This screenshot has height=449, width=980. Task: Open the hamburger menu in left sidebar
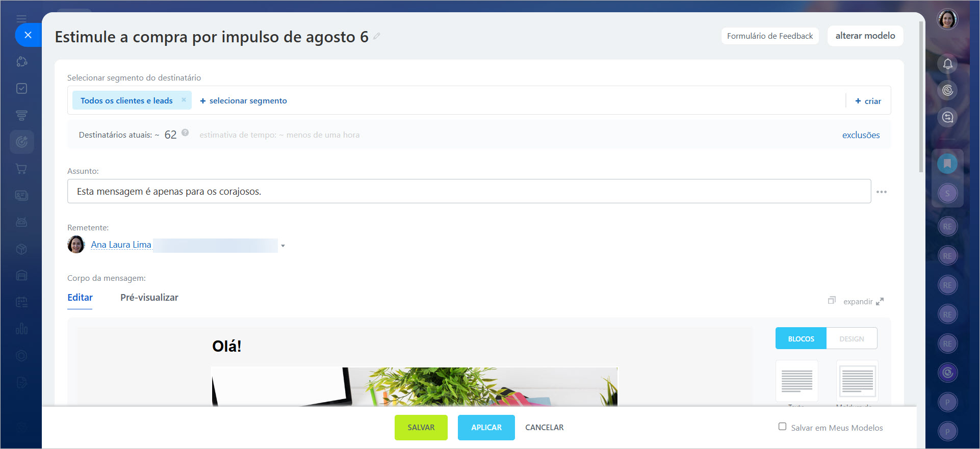pos(21,19)
